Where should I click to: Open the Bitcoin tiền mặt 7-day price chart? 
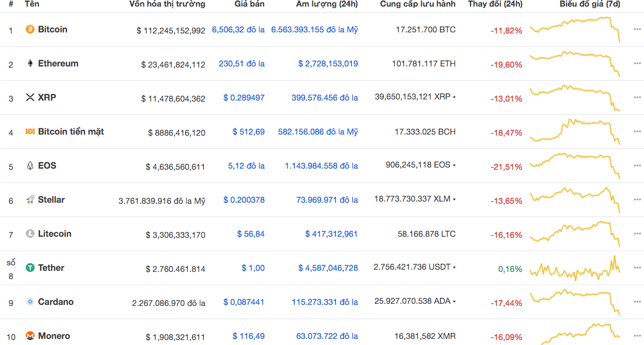(x=575, y=132)
